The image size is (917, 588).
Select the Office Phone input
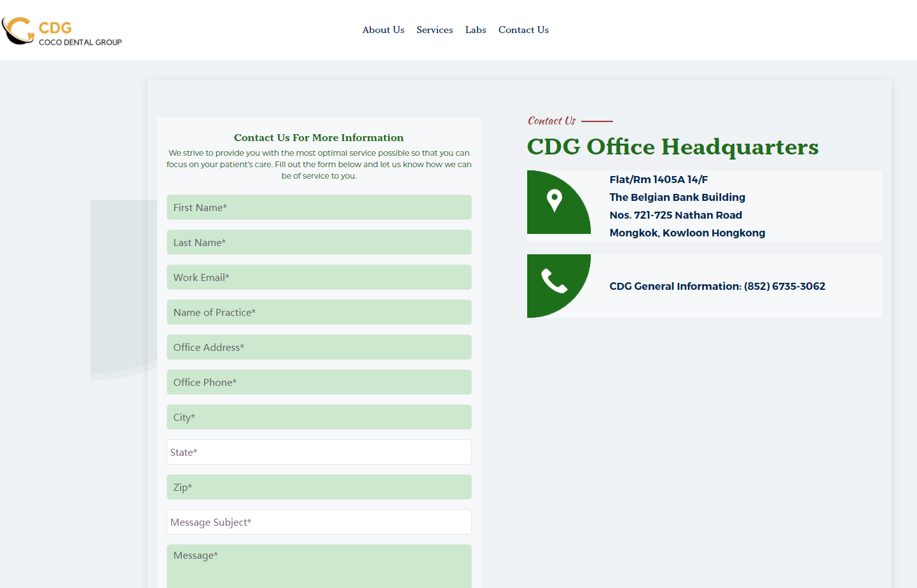tap(319, 382)
